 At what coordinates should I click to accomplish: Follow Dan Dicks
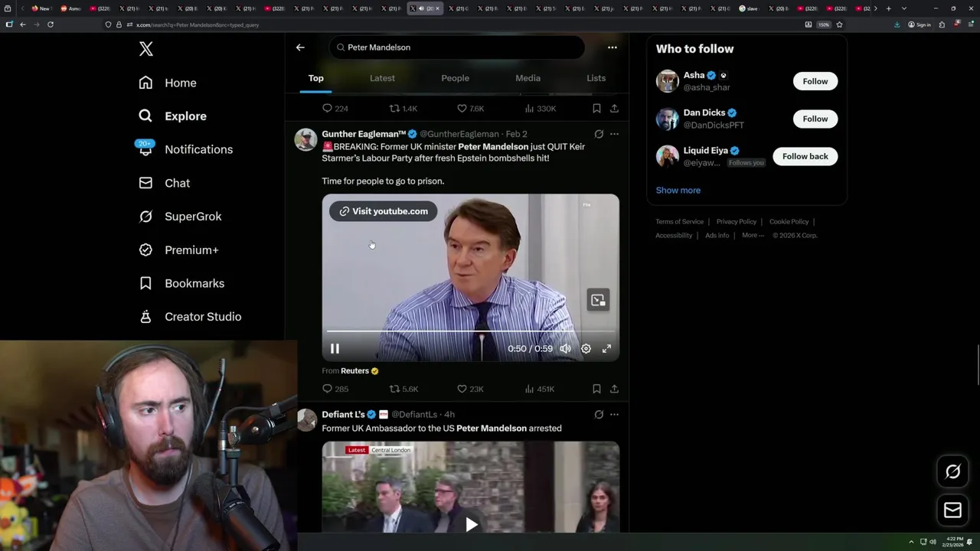click(815, 119)
